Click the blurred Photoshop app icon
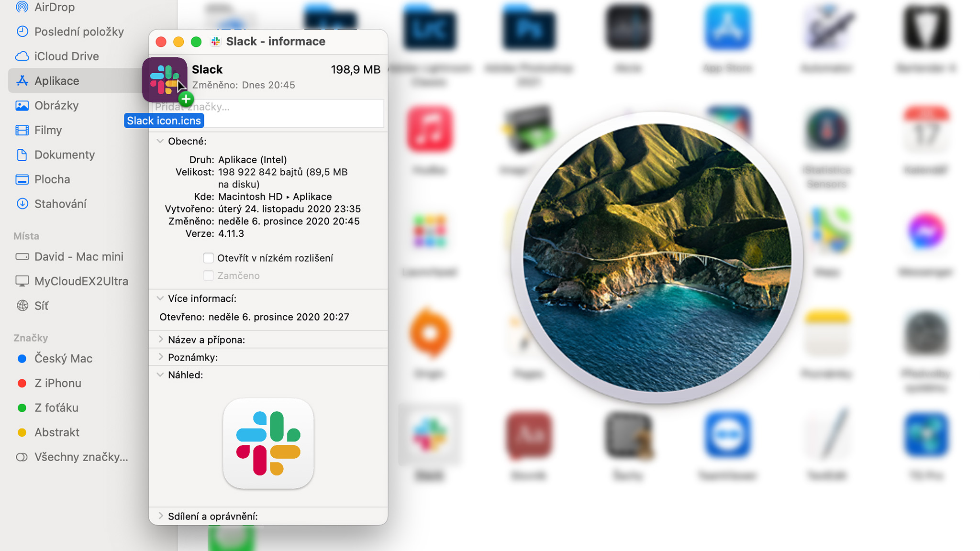The height and width of the screenshot is (551, 980). pyautogui.click(x=528, y=28)
